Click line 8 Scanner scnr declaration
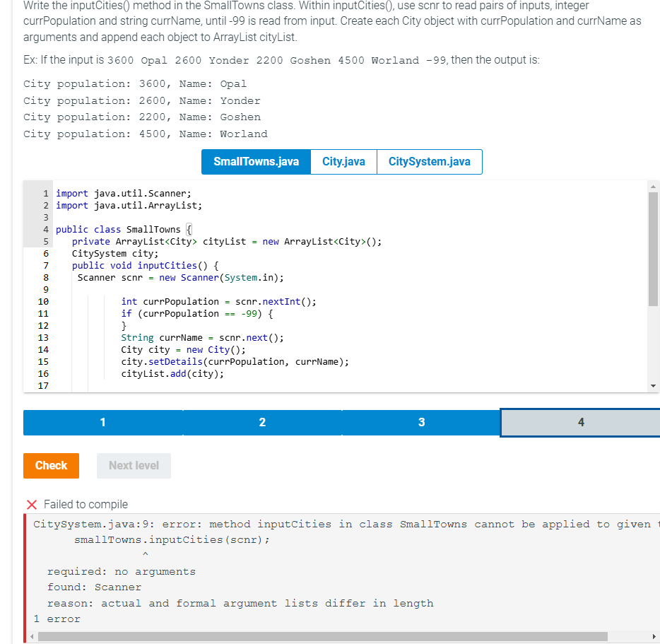 tap(181, 278)
